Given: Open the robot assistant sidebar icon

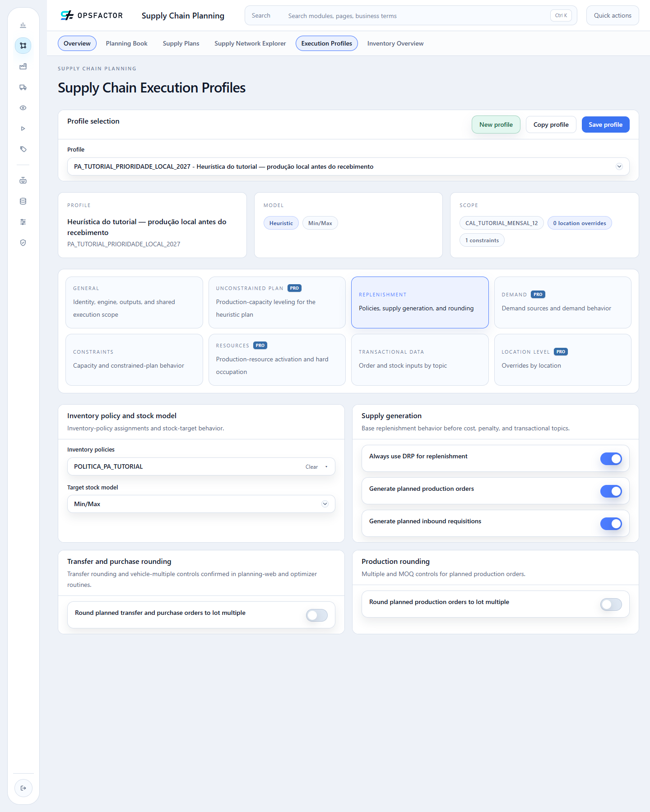Looking at the screenshot, I should click(23, 180).
